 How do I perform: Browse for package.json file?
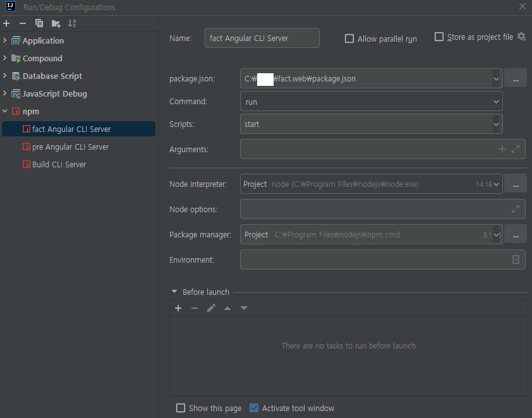[x=516, y=79]
